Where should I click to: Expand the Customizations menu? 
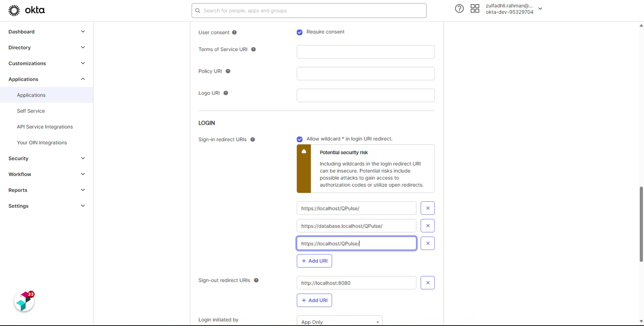47,64
